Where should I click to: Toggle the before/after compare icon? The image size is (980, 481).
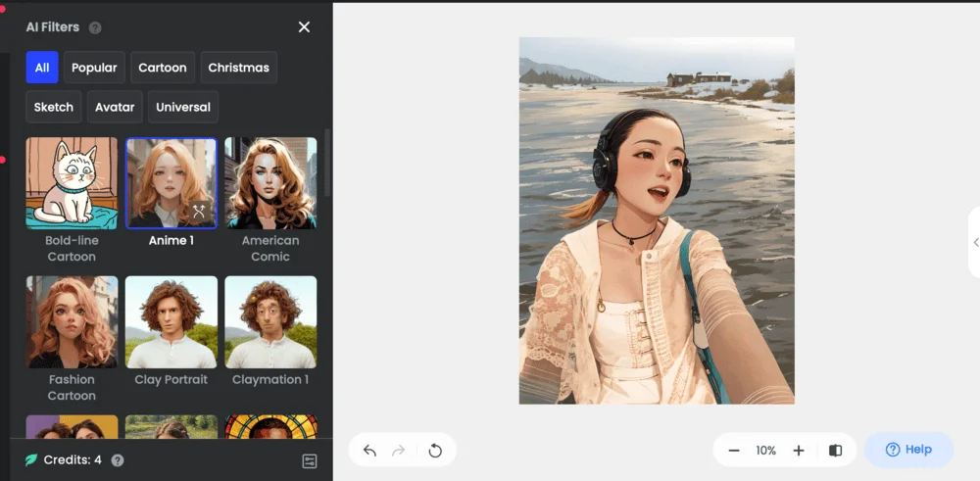835,451
